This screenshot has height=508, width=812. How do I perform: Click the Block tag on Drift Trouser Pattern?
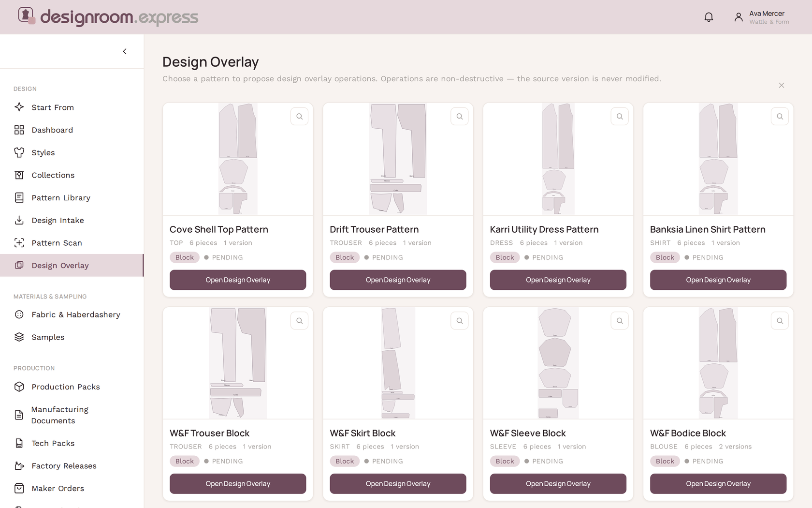click(345, 257)
